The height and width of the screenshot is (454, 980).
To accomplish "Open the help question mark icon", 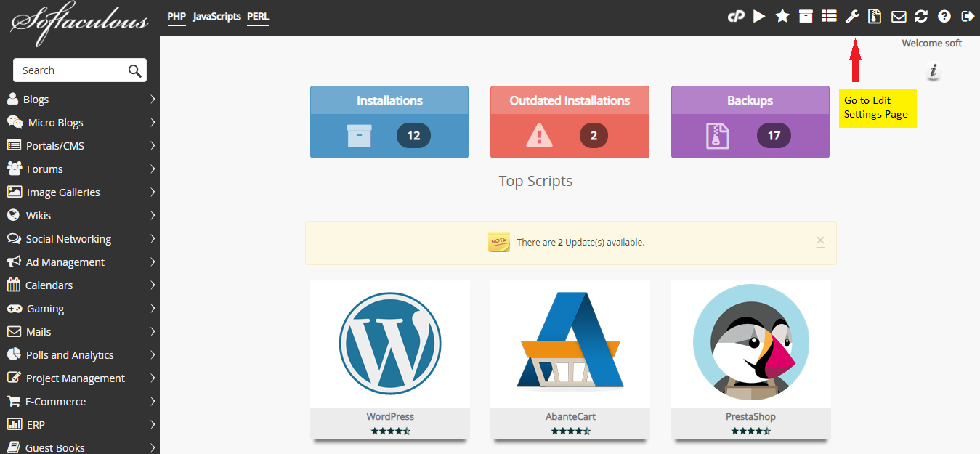I will (944, 16).
